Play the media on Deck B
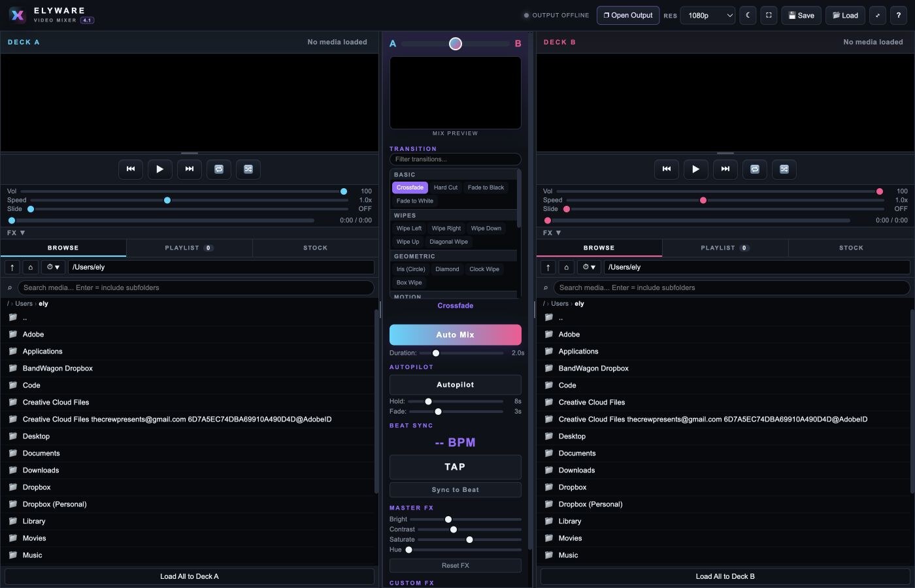Image resolution: width=915 pixels, height=588 pixels. click(696, 169)
